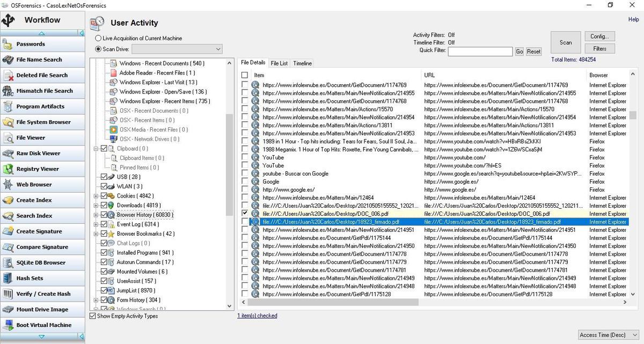Switch to the Timeline tab
Screen dimensions: 644x344
tap(302, 63)
